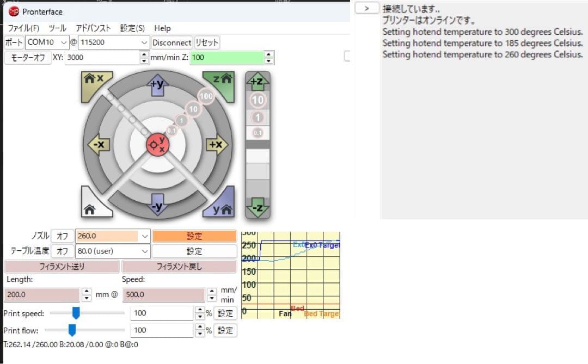The image size is (588, 364).
Task: Click the Print speed slider
Action: pyautogui.click(x=76, y=313)
